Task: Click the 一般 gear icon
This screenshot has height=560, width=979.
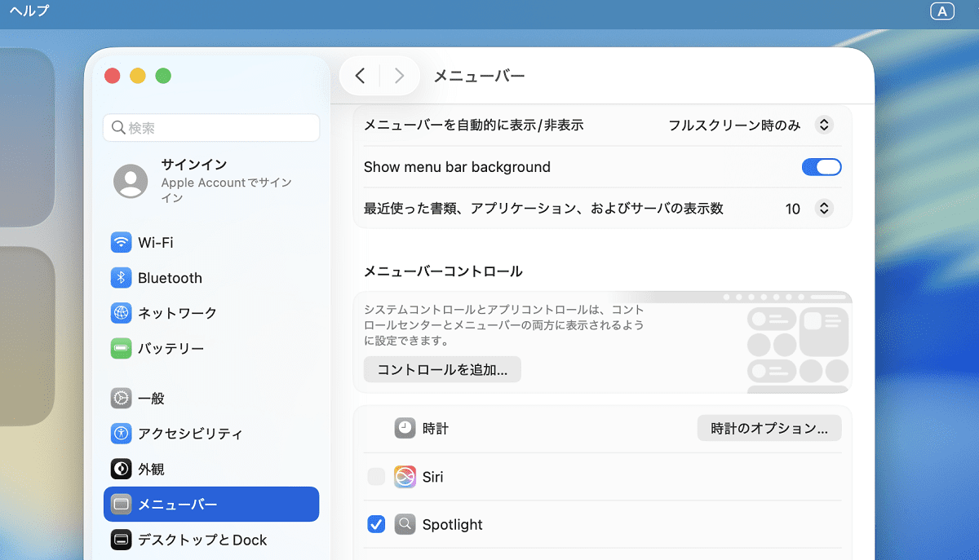Action: pyautogui.click(x=121, y=398)
